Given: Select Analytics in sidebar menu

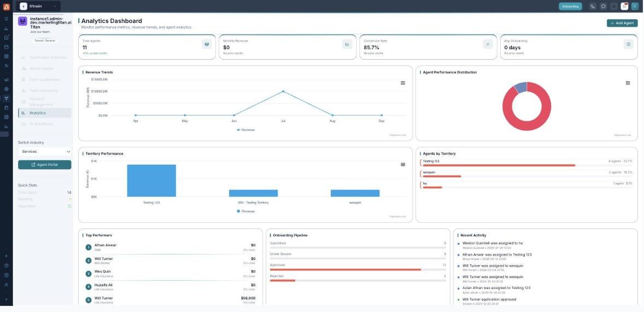Looking at the screenshot, I should pos(44,113).
